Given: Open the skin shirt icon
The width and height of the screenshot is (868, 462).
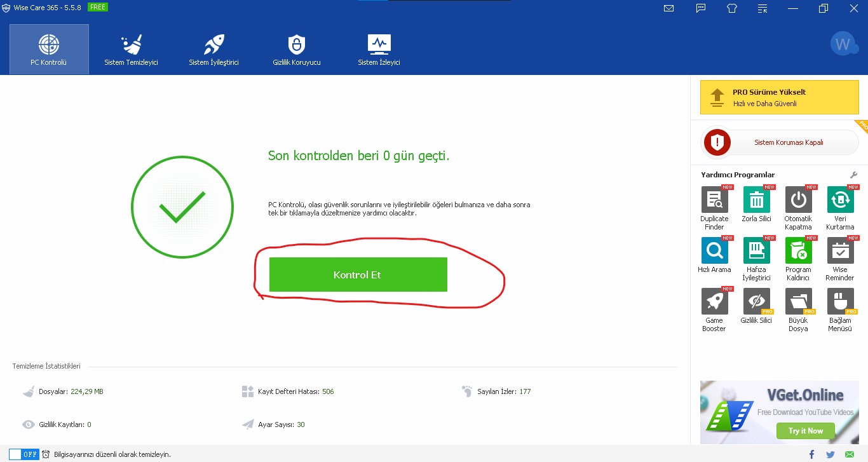Looking at the screenshot, I should 733,8.
